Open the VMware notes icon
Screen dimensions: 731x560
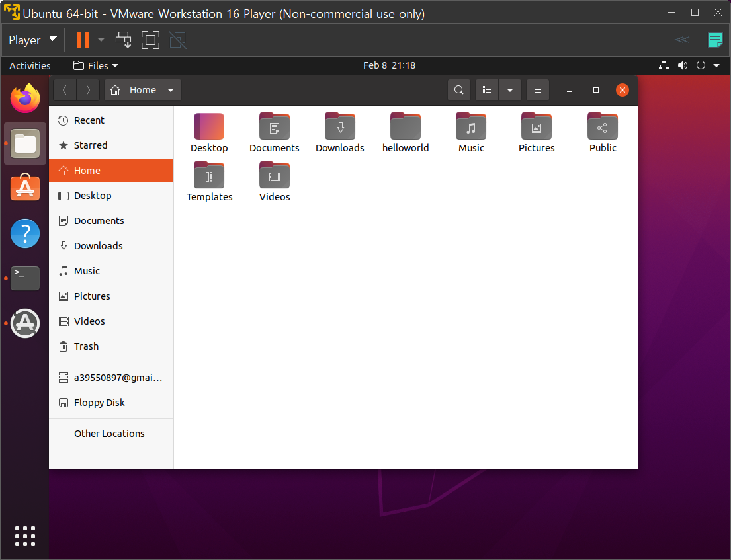pyautogui.click(x=714, y=40)
